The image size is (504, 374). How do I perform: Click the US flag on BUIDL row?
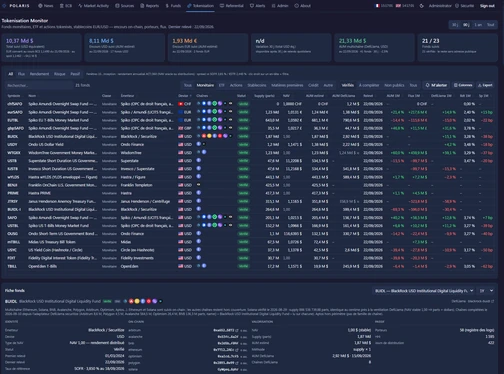point(181,136)
